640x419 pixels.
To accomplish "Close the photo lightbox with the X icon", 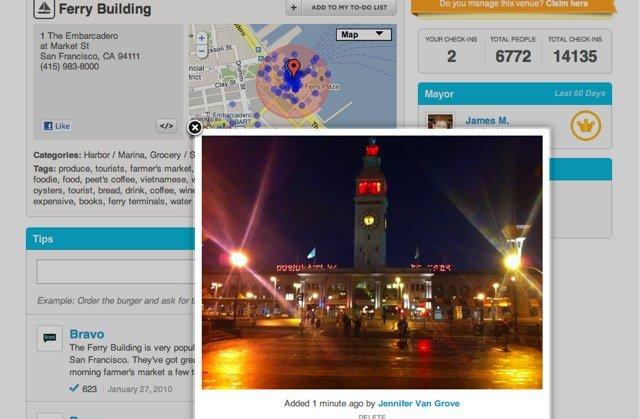I will click(195, 128).
